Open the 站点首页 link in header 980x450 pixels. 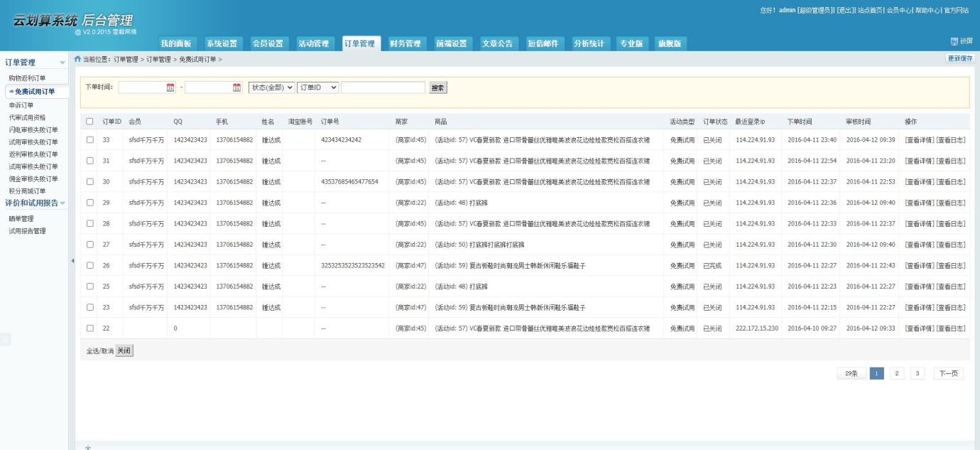870,11
